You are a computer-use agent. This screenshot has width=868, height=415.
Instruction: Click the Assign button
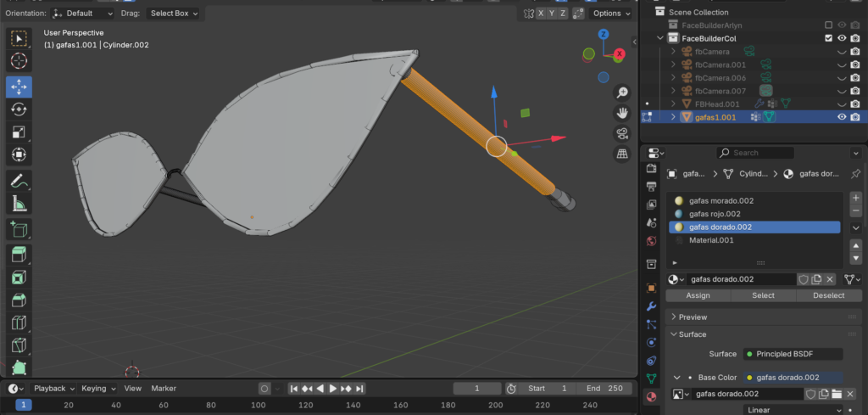pyautogui.click(x=698, y=295)
